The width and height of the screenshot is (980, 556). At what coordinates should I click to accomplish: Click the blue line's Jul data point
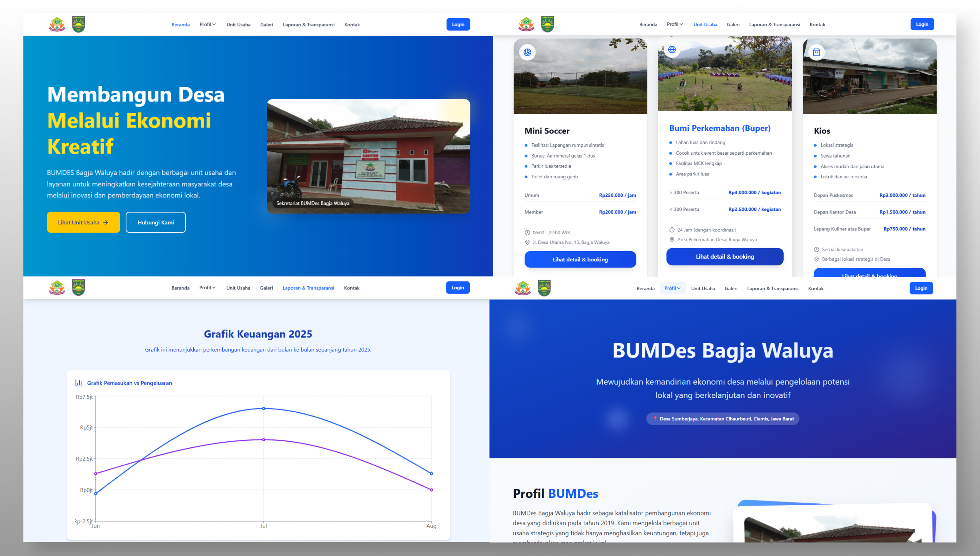pyautogui.click(x=264, y=409)
